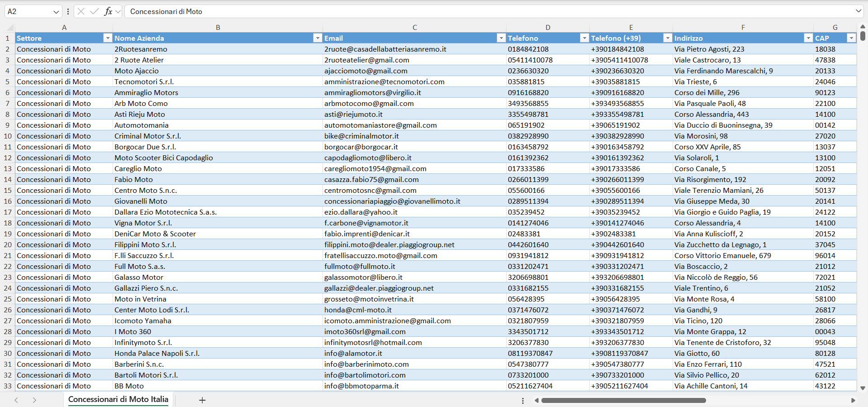Image resolution: width=868 pixels, height=407 pixels.
Task: Open the Nome Azienda filter dropdown
Action: pos(318,38)
